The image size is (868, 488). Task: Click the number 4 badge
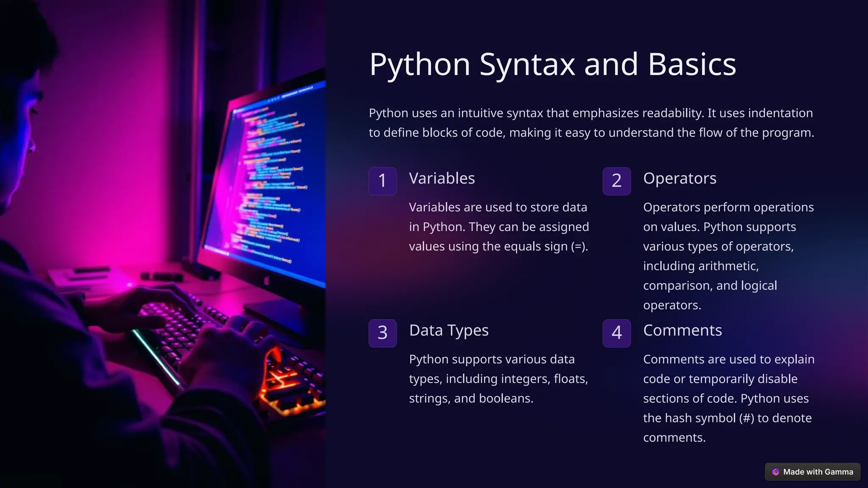(x=617, y=333)
